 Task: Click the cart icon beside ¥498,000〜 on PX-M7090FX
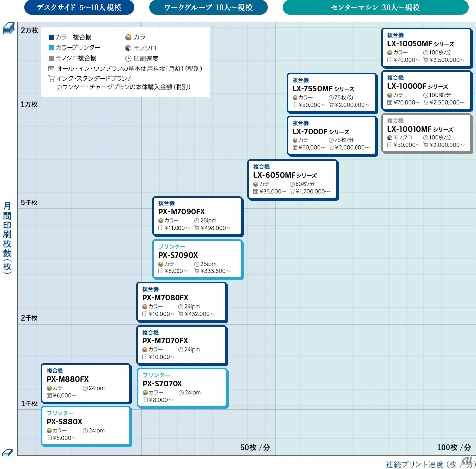[197, 228]
